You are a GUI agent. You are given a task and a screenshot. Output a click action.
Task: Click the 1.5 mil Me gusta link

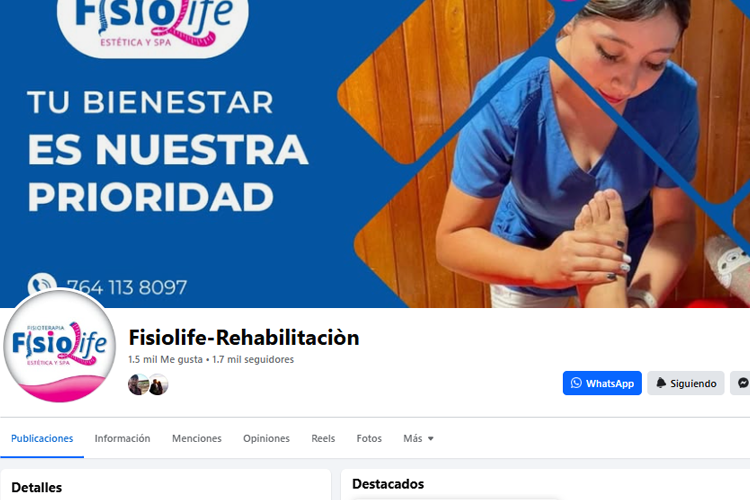pyautogui.click(x=165, y=359)
